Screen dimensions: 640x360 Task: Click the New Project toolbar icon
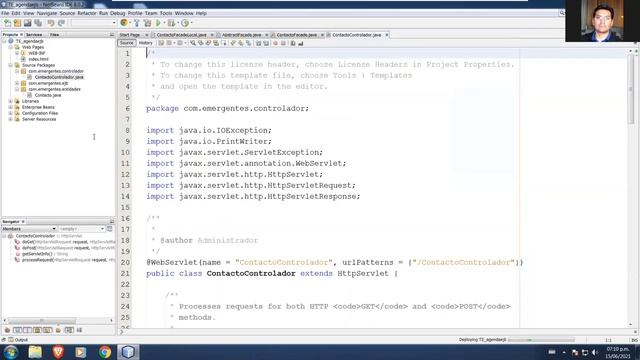(x=17, y=23)
